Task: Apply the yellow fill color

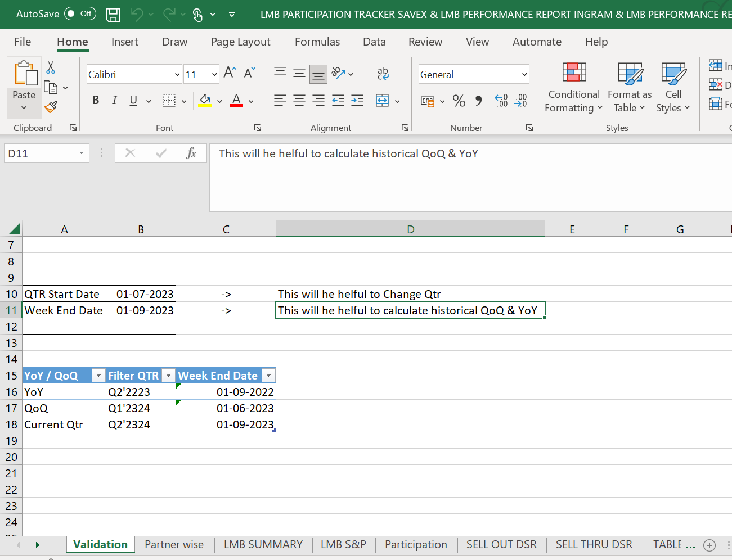Action: point(205,101)
